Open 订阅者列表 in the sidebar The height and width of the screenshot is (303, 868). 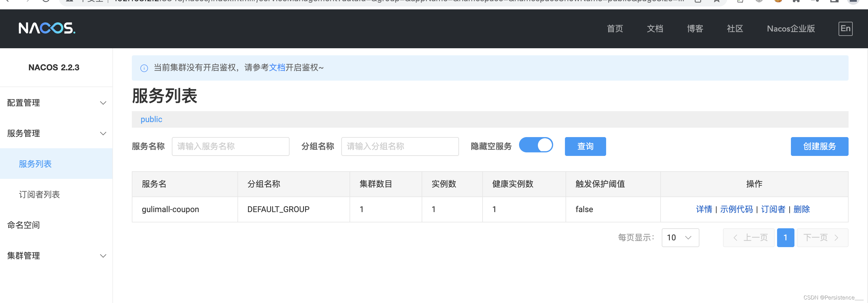point(56,194)
